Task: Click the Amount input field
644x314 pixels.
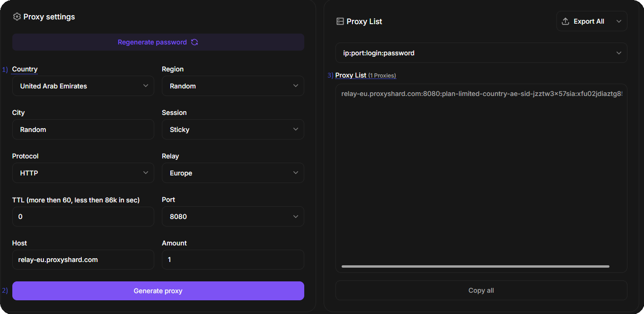Action: click(x=233, y=260)
